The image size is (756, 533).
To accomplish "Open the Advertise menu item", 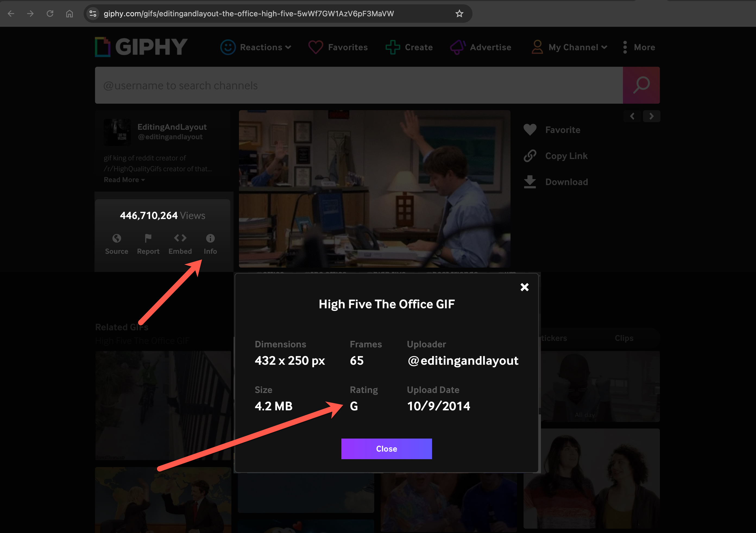I will tap(490, 47).
